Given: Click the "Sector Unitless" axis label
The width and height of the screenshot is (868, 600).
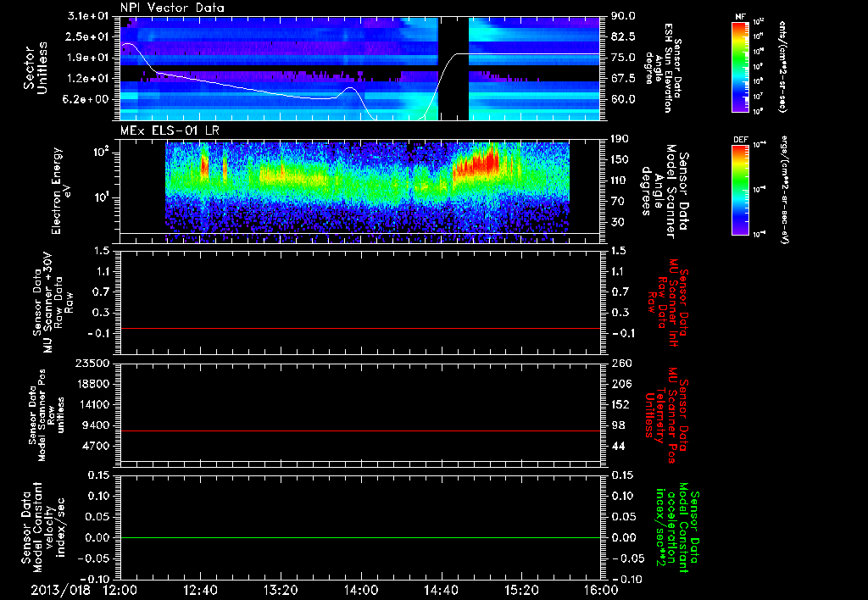Looking at the screenshot, I should pyautogui.click(x=35, y=68).
